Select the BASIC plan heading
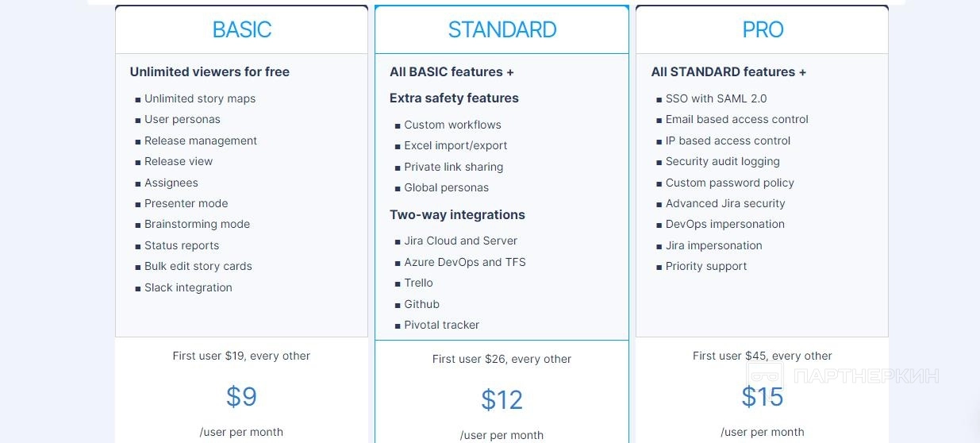This screenshot has width=980, height=443. (242, 30)
